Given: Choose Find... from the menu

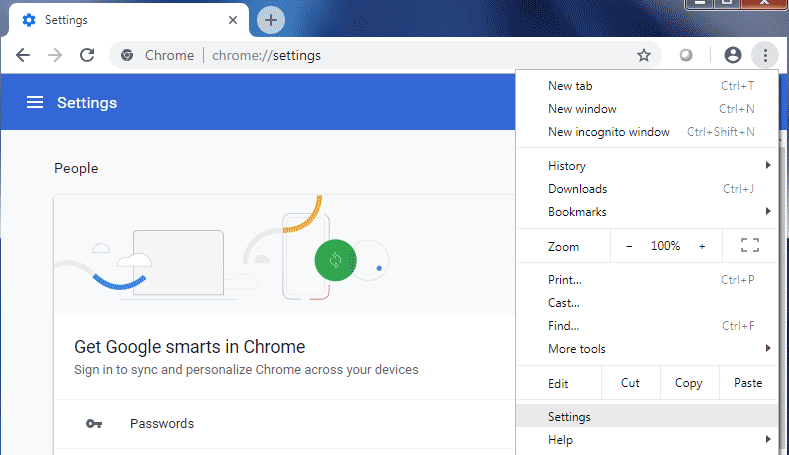Looking at the screenshot, I should tap(647, 326).
